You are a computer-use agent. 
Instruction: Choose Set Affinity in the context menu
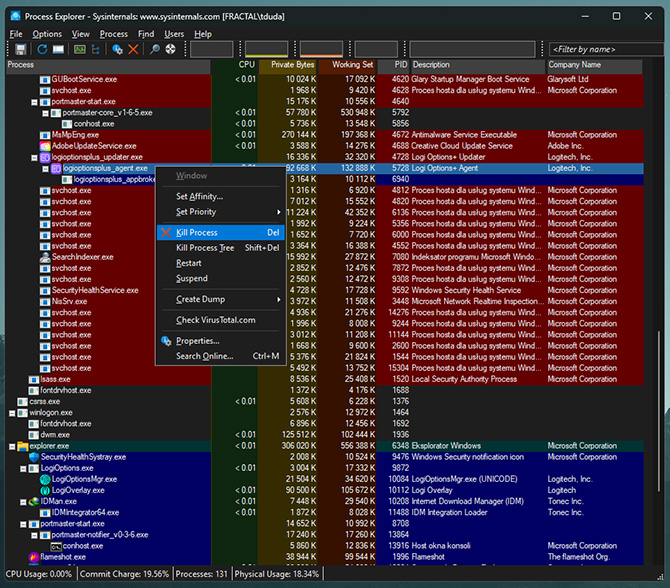[x=221, y=197]
